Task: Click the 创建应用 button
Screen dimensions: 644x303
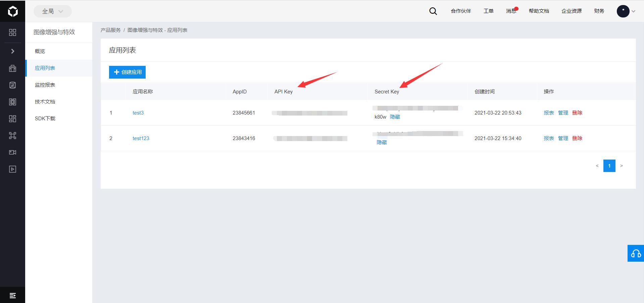Action: click(x=127, y=72)
